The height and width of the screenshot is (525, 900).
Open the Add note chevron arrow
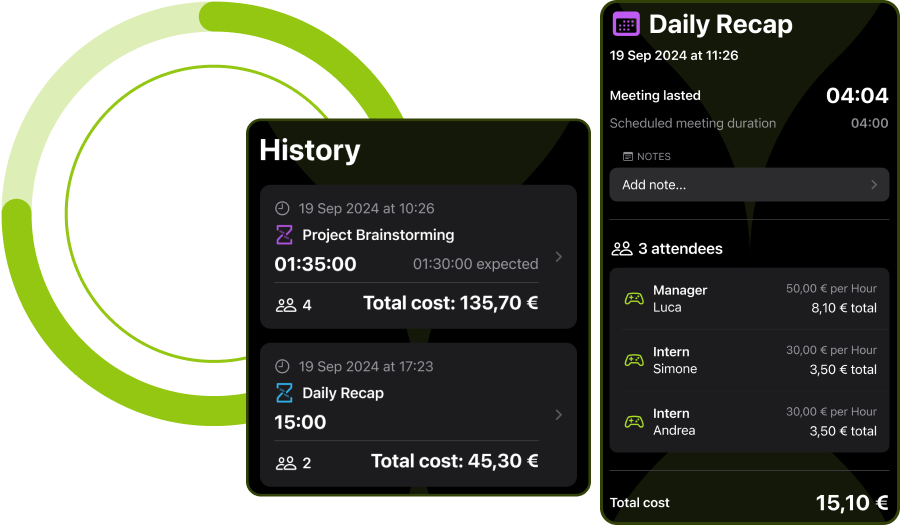pos(874,185)
